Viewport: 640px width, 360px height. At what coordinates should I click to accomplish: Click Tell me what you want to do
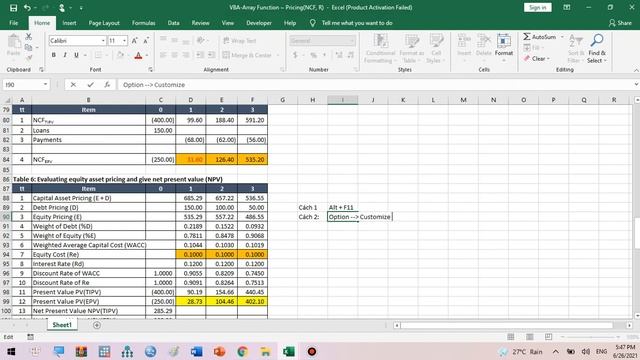(357, 23)
